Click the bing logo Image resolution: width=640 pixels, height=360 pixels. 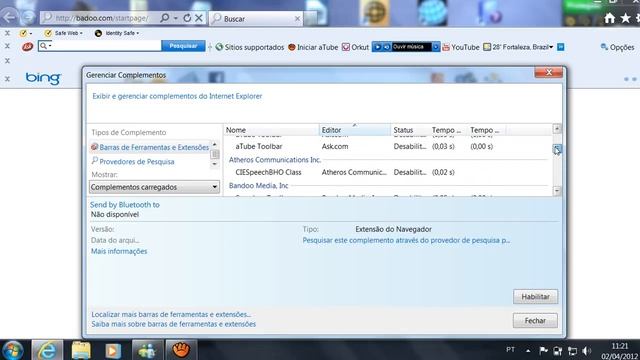pos(43,78)
